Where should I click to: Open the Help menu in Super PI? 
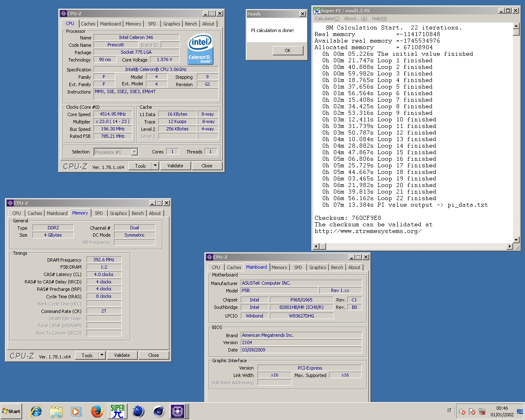point(379,18)
